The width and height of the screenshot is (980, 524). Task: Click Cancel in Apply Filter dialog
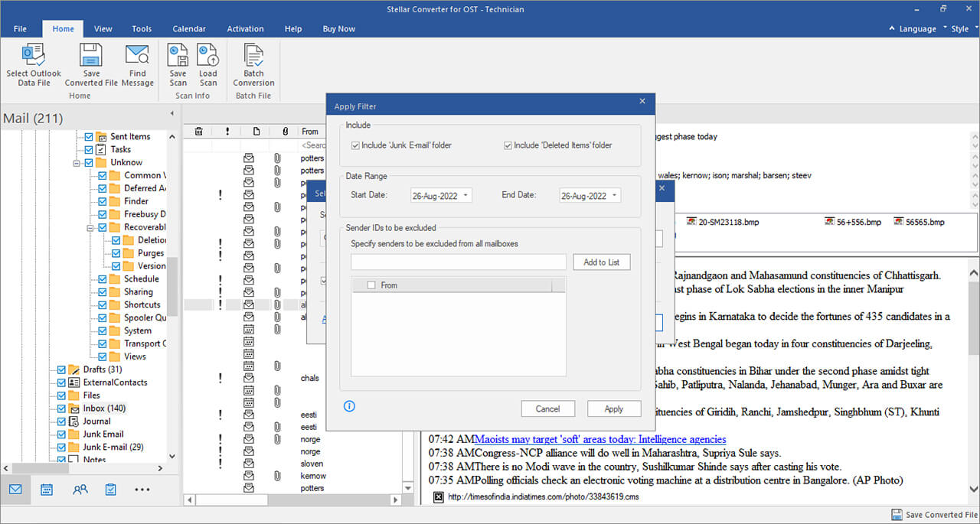(x=547, y=408)
